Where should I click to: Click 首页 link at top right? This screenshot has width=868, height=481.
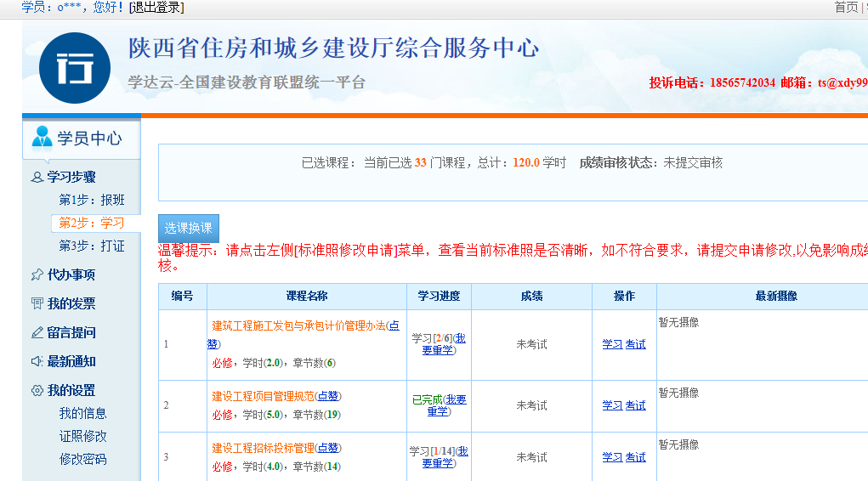tap(845, 8)
